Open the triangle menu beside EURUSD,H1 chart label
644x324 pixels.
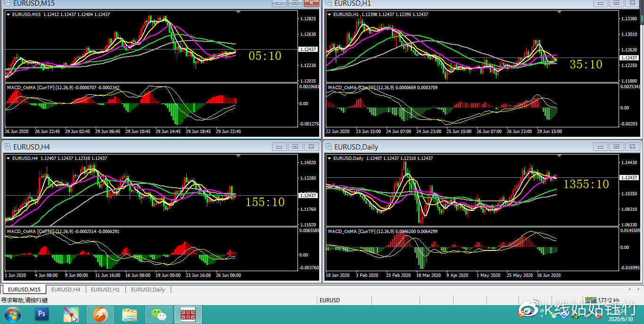pos(330,15)
